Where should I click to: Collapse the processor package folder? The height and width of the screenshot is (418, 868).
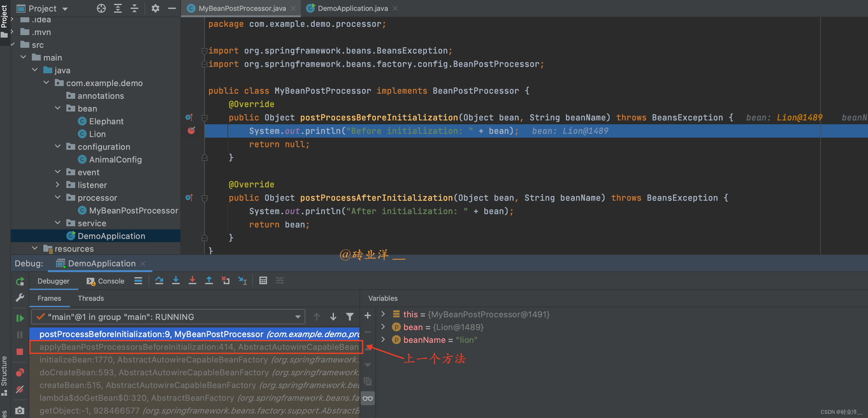pos(58,198)
